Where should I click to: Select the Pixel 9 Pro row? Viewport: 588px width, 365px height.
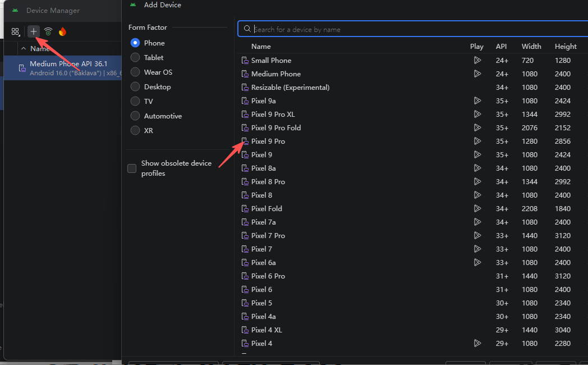(x=412, y=141)
